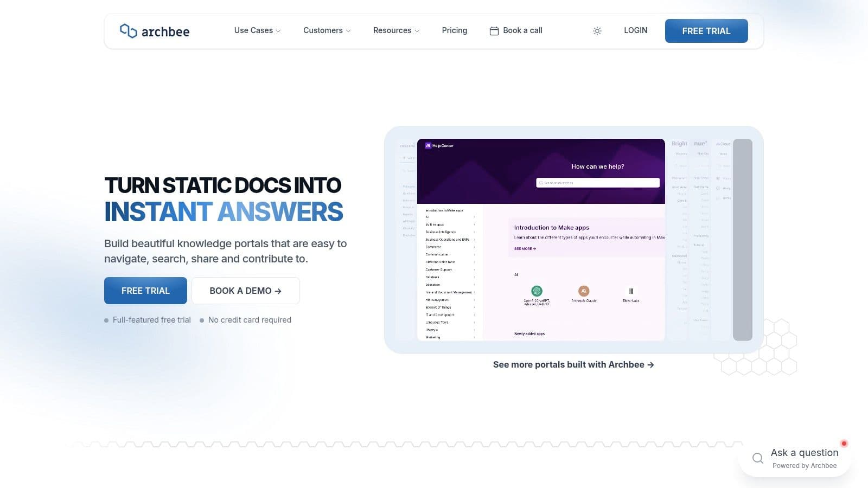Expand Database in the preview sidebar
Screen dimensions: 868x488
(450, 277)
